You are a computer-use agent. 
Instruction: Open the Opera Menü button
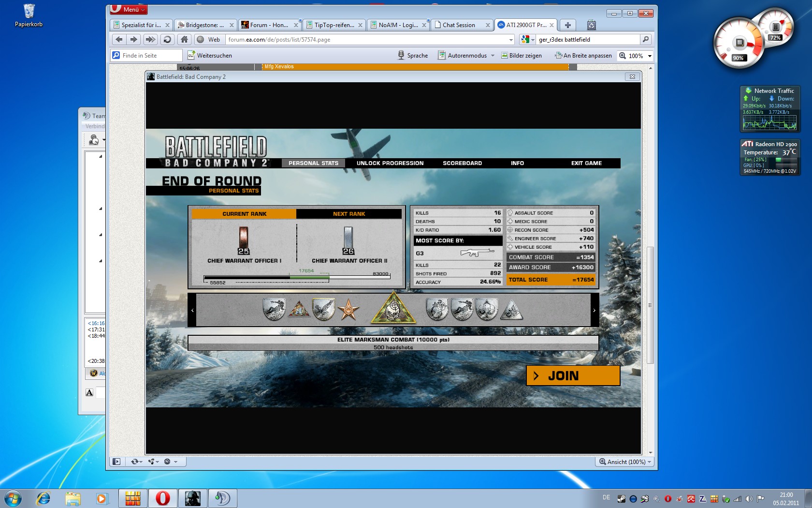click(x=129, y=9)
